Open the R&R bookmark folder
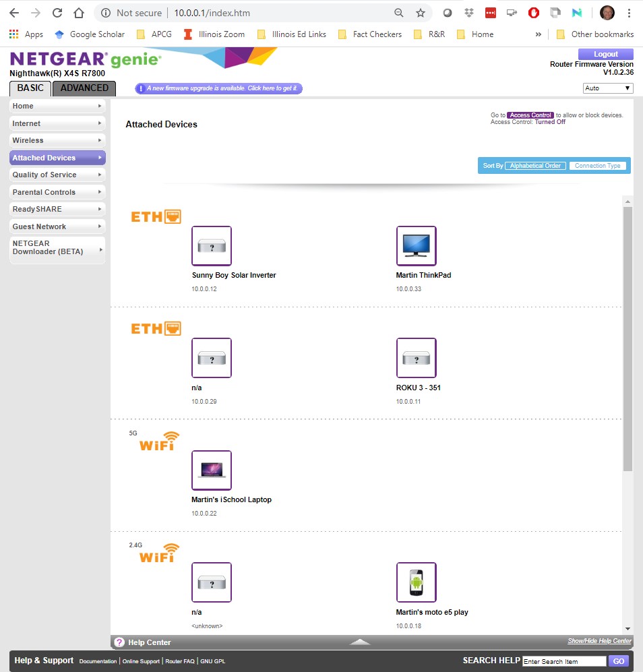643x672 pixels. (429, 34)
